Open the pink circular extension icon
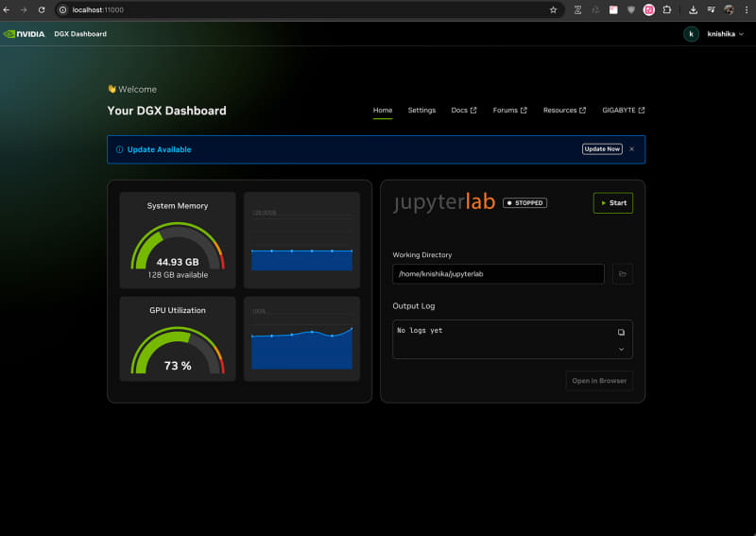Image resolution: width=756 pixels, height=536 pixels. [x=649, y=9]
